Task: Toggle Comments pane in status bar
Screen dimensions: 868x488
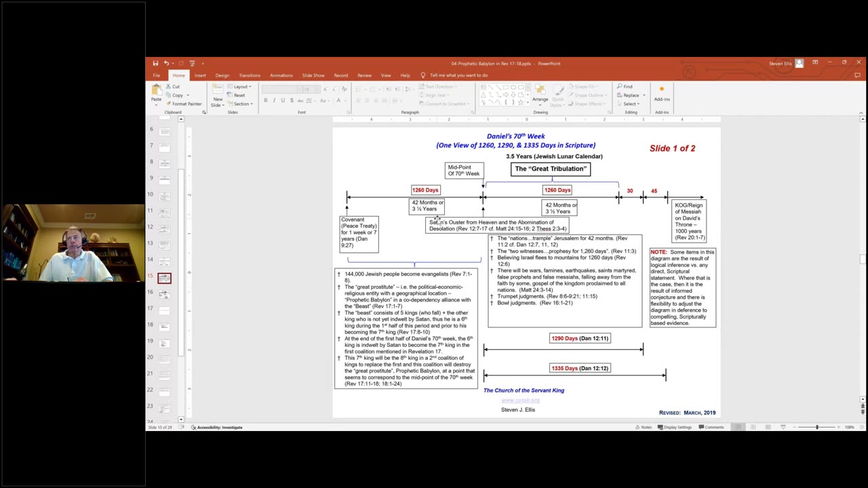Action: tap(711, 427)
